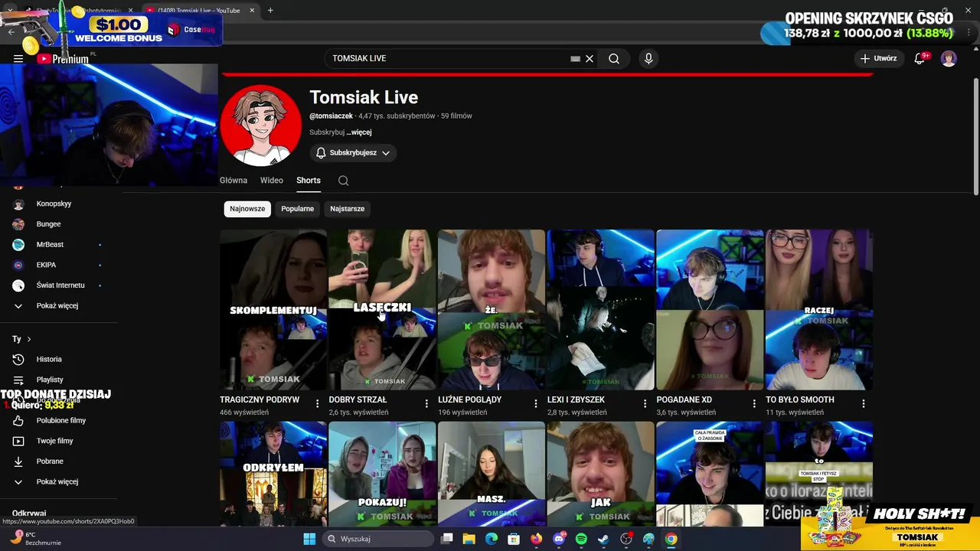Select the Najstarsze sort filter
The image size is (980, 551).
point(347,209)
